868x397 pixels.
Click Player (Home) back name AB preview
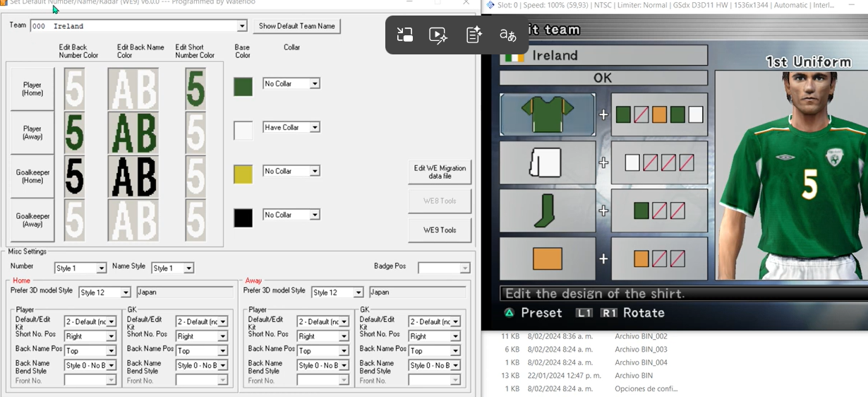click(133, 88)
